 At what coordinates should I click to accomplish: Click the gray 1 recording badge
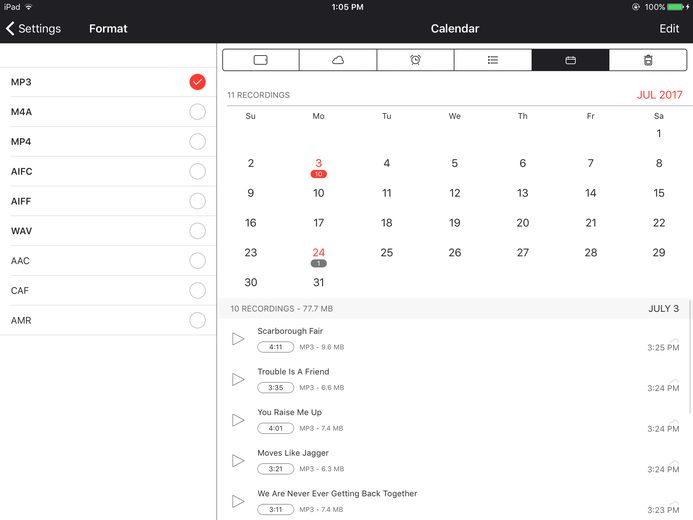pos(319,263)
